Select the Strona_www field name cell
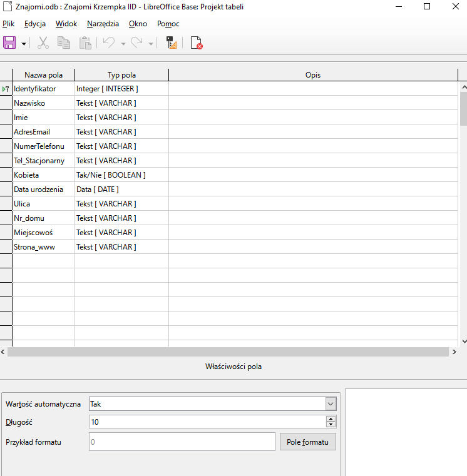The width and height of the screenshot is (467, 476). [43, 247]
